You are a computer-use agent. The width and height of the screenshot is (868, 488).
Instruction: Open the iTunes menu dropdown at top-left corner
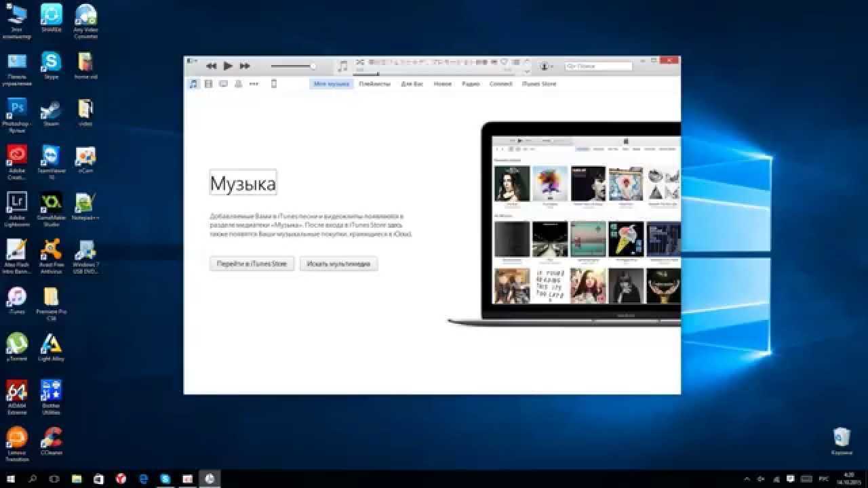[x=193, y=62]
